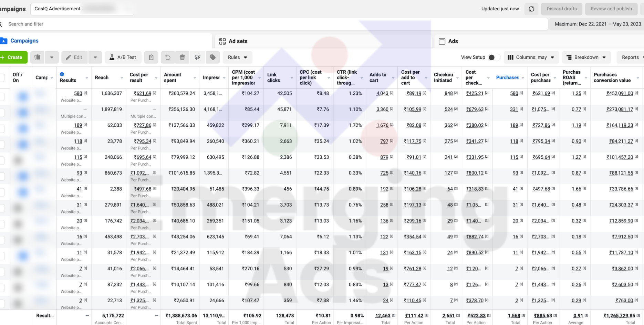Toggle the View Setup switch

(x=494, y=57)
